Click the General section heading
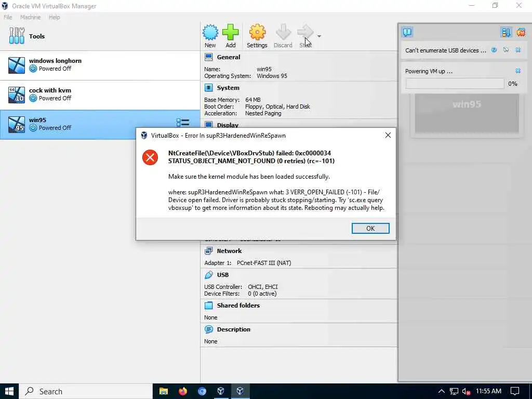The image size is (532, 399). (229, 57)
